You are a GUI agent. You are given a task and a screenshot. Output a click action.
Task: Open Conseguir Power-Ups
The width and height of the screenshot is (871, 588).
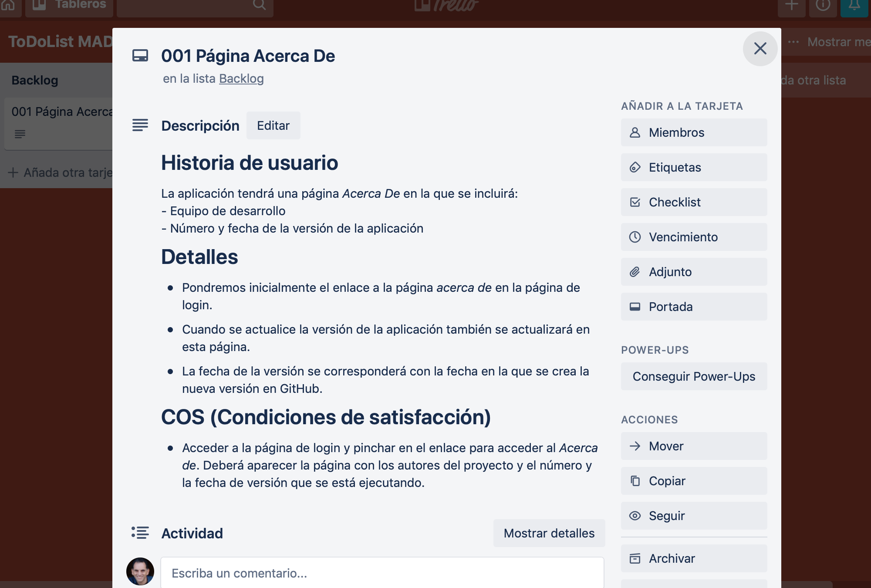694,376
